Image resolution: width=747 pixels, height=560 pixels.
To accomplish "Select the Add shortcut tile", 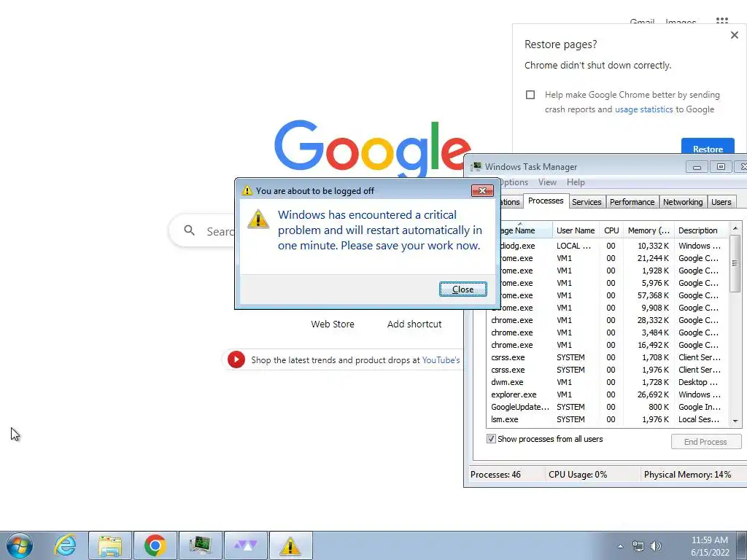I will tap(414, 324).
